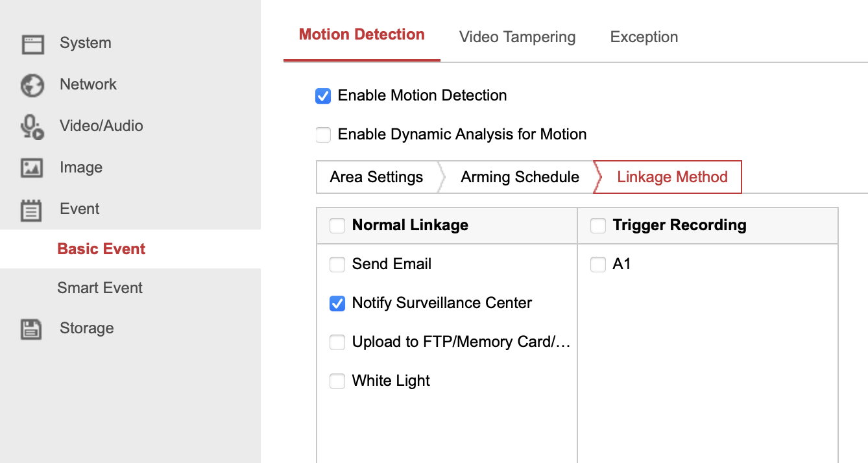Enable Dynamic Analysis for Motion checkbox
Image resolution: width=868 pixels, height=463 pixels.
pyautogui.click(x=323, y=135)
